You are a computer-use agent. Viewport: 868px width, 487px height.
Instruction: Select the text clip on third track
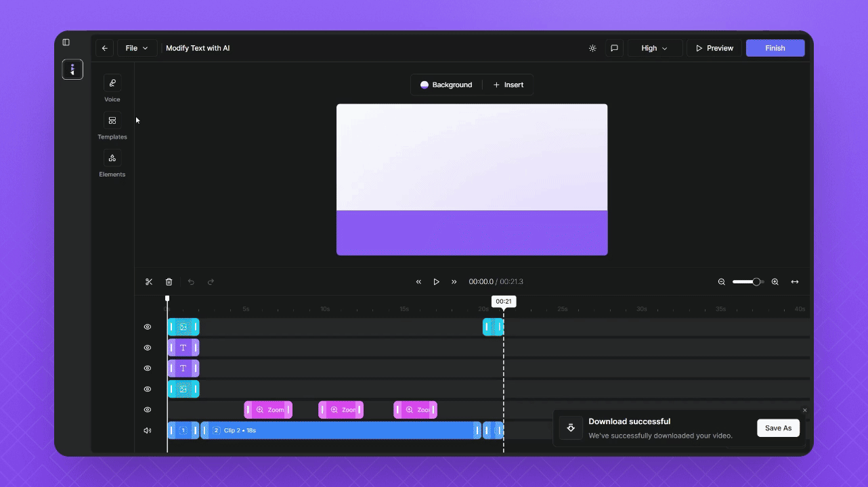click(183, 369)
